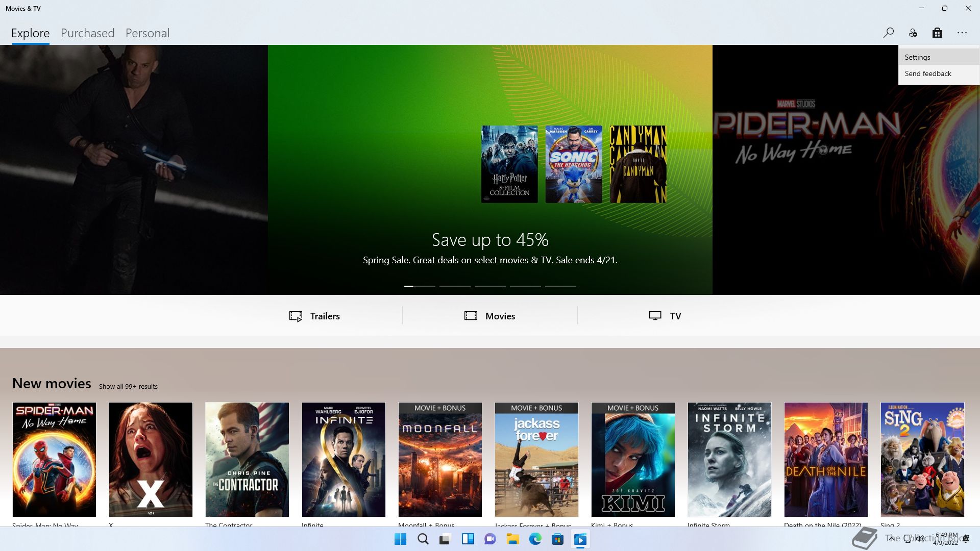Switch to the Personal tab
The height and width of the screenshot is (551, 980).
pos(148,33)
